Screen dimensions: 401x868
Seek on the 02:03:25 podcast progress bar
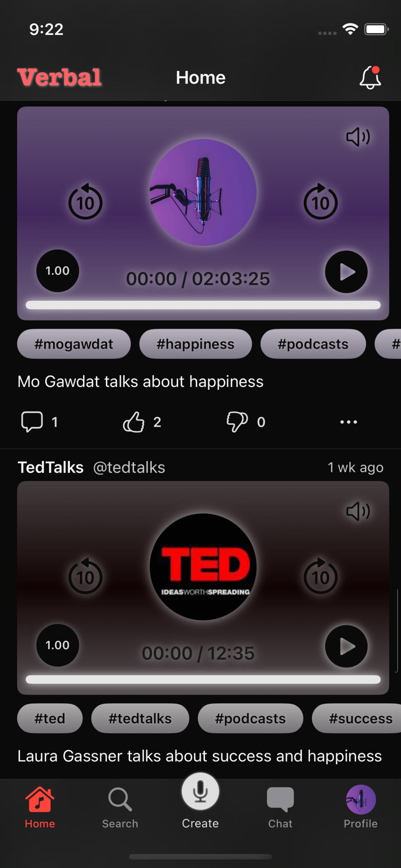203,305
